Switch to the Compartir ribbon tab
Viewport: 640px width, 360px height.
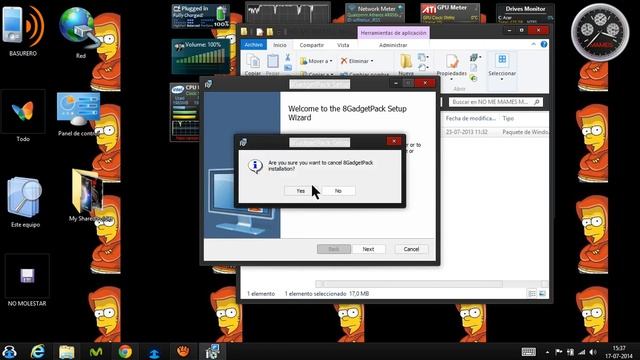pyautogui.click(x=311, y=45)
